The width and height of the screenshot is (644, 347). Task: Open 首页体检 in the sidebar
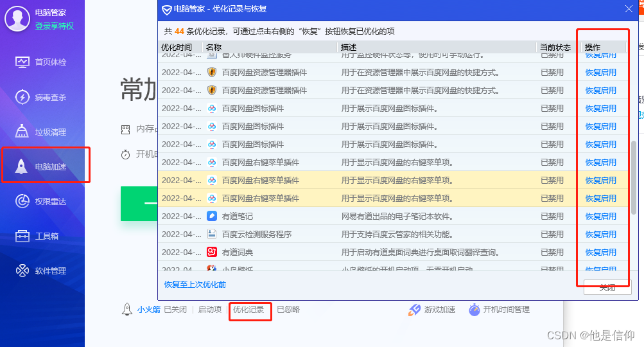click(x=41, y=62)
